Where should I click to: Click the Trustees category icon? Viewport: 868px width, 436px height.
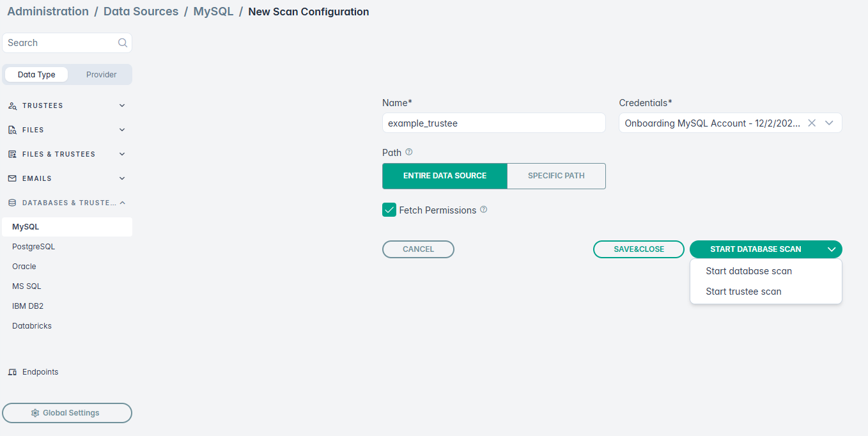tap(12, 106)
